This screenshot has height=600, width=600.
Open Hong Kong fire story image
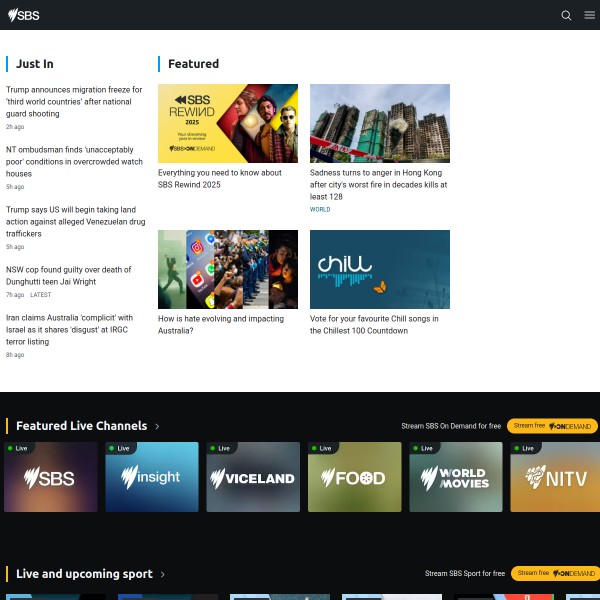(380, 123)
